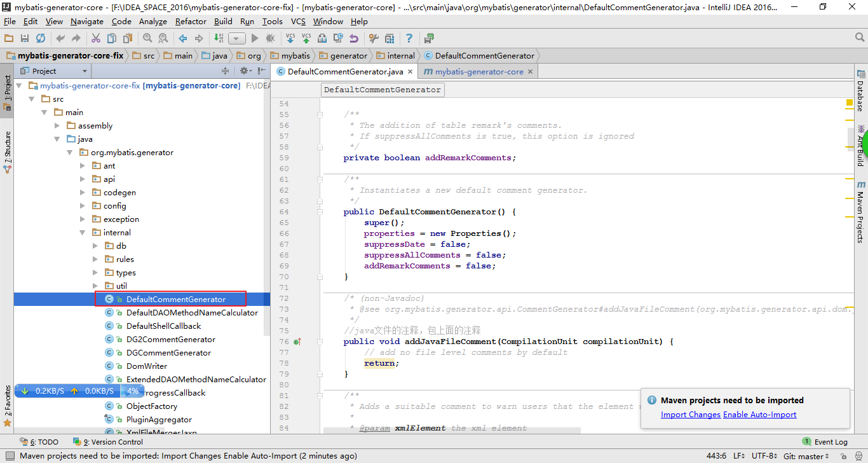Click the Help question mark icon
868x463 pixels.
click(x=409, y=39)
